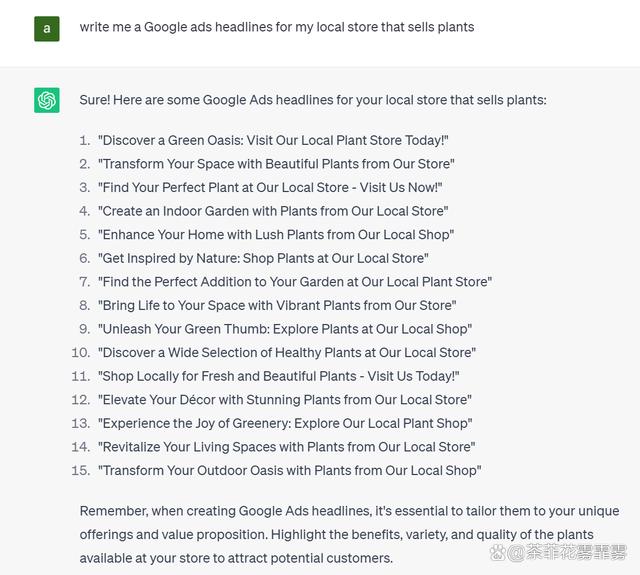Select headline 13 "Experience the Joy of Greenery"
This screenshot has height=575, width=640.
tap(285, 423)
